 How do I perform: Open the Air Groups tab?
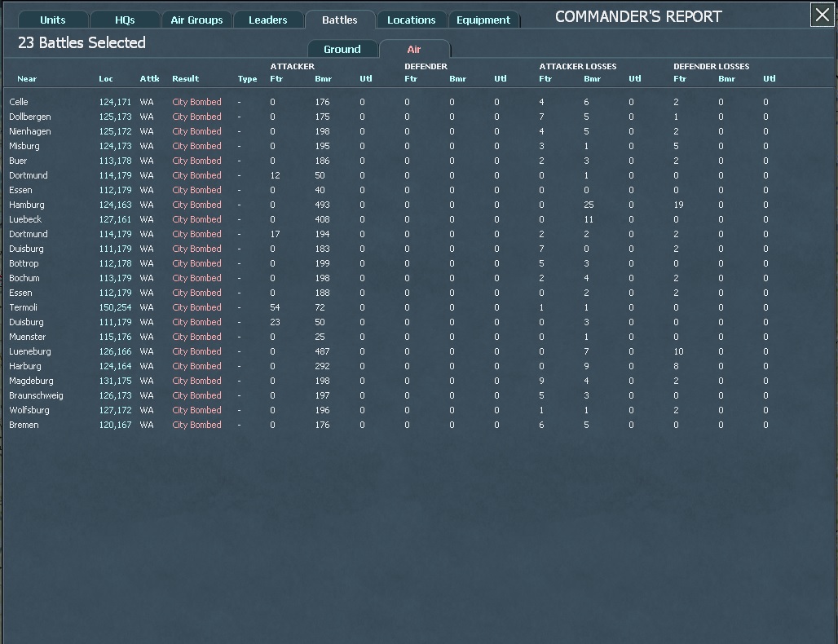click(x=196, y=20)
